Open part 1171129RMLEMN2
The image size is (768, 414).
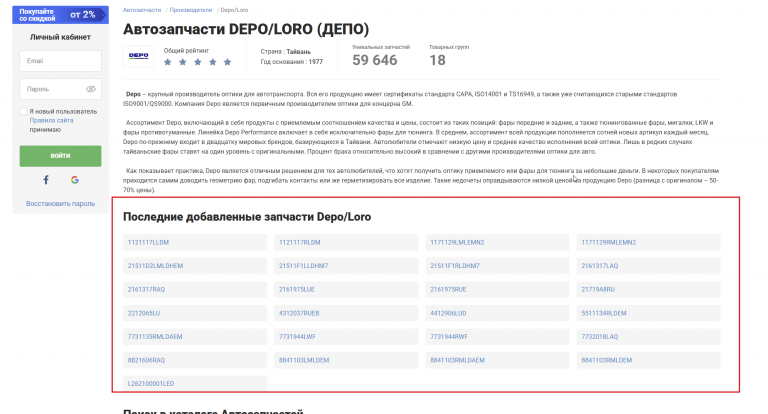click(648, 243)
